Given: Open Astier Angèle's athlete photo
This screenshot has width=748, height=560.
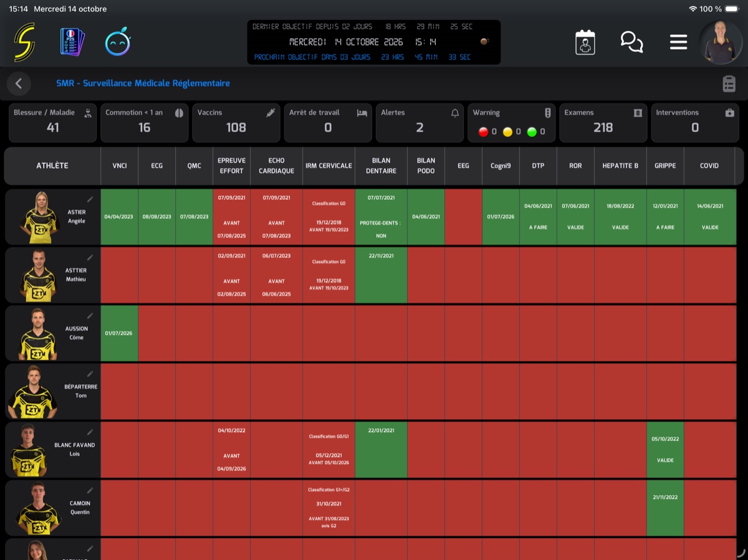Looking at the screenshot, I should pyautogui.click(x=39, y=217).
